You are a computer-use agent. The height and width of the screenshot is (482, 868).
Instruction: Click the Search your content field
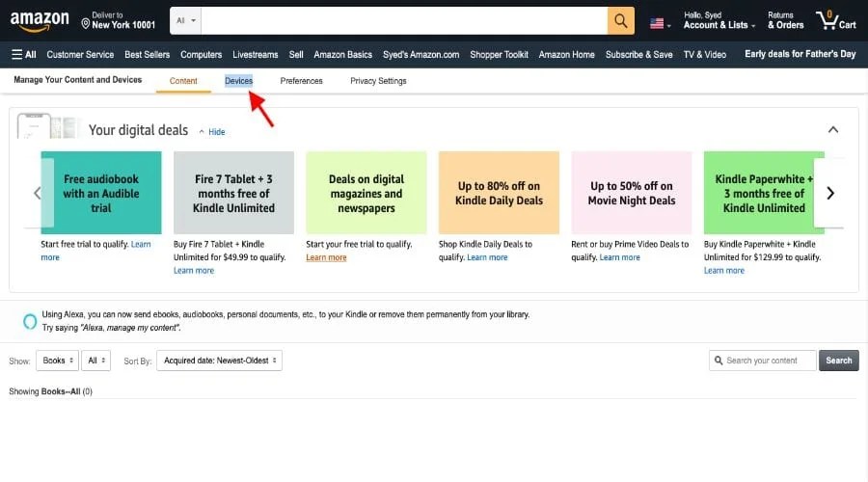point(762,361)
